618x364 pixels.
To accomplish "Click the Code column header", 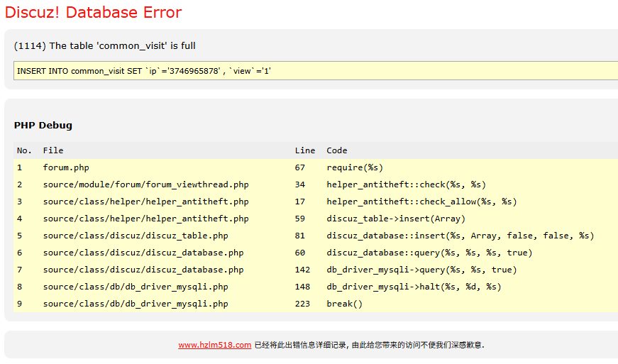I will pos(337,150).
